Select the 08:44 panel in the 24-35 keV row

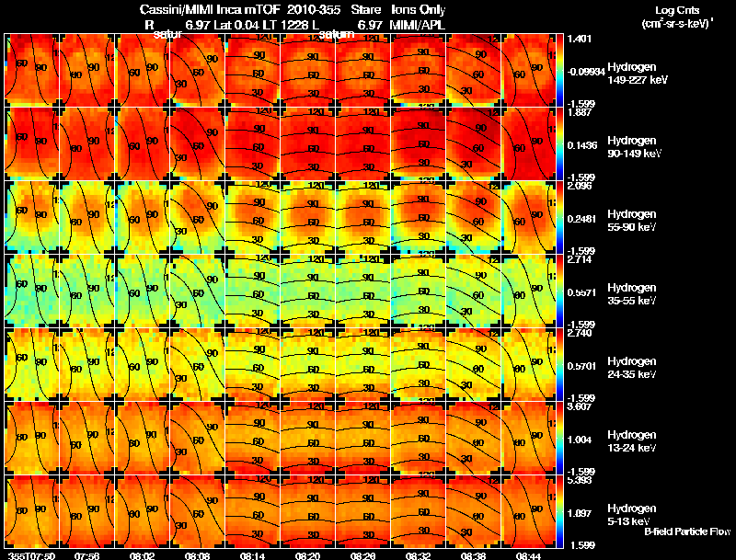pyautogui.click(x=528, y=365)
